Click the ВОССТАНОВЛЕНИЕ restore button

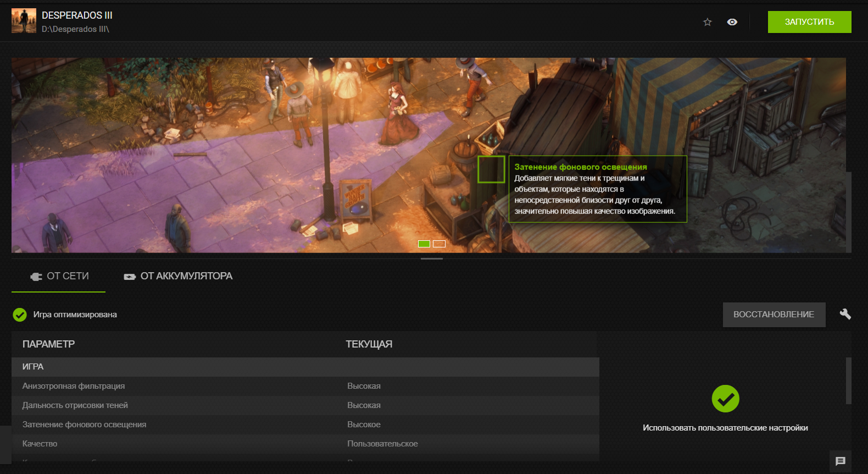pyautogui.click(x=774, y=315)
